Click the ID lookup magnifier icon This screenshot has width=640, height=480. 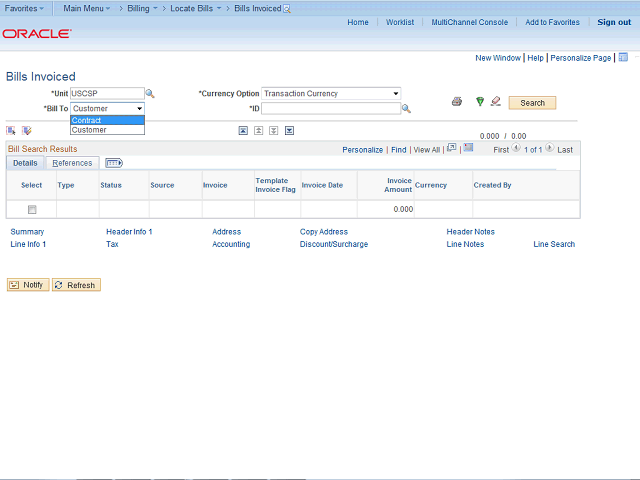(407, 108)
